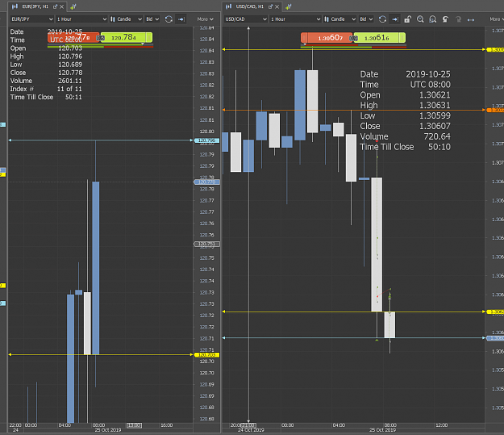Add a new chart next to USD/CAD tab
The image size is (504, 435).
pyautogui.click(x=289, y=6)
